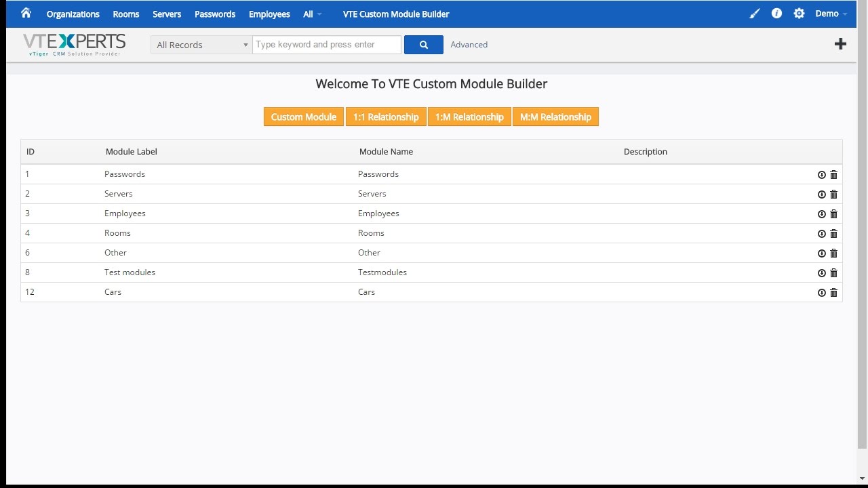Click the ID 12 cell
This screenshot has width=868, height=488.
click(30, 292)
